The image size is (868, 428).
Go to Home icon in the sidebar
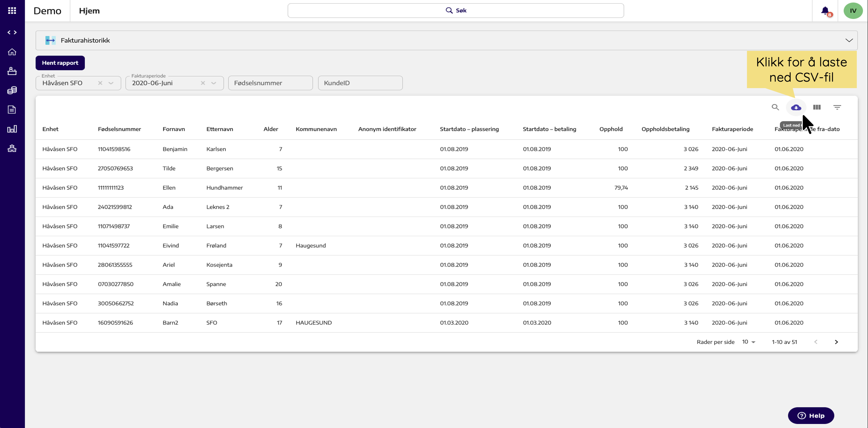coord(12,52)
